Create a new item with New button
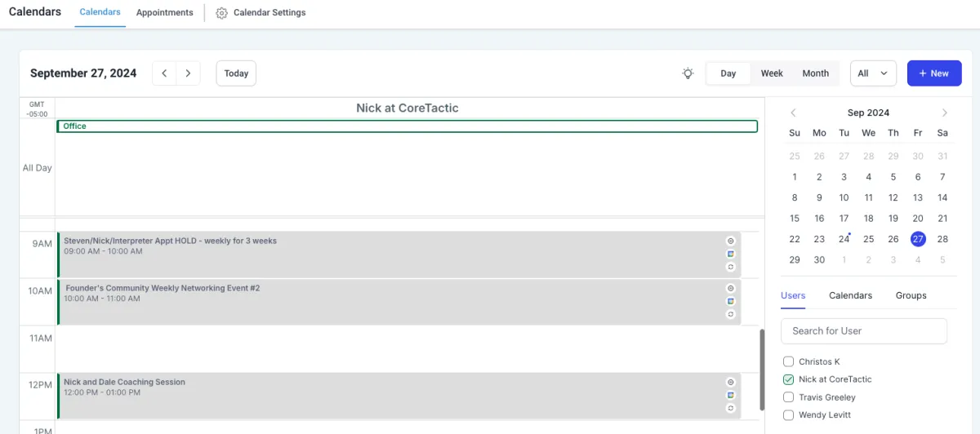The height and width of the screenshot is (434, 980). pyautogui.click(x=934, y=73)
